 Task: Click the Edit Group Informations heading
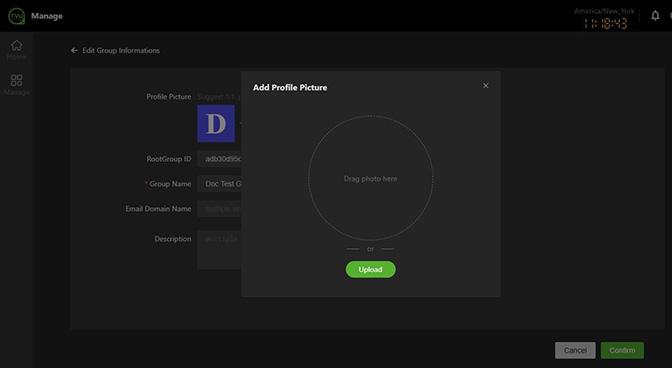pos(121,51)
